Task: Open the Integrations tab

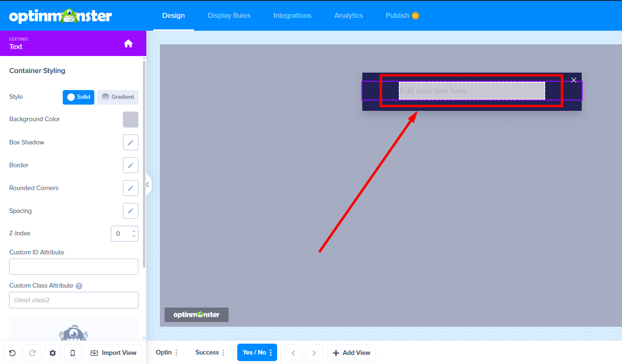Action: (x=293, y=15)
